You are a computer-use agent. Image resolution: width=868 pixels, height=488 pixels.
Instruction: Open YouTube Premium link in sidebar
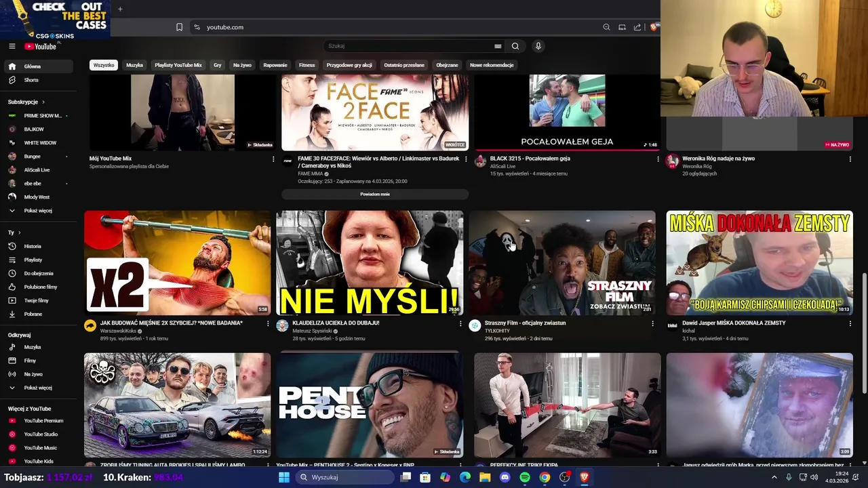point(38,420)
